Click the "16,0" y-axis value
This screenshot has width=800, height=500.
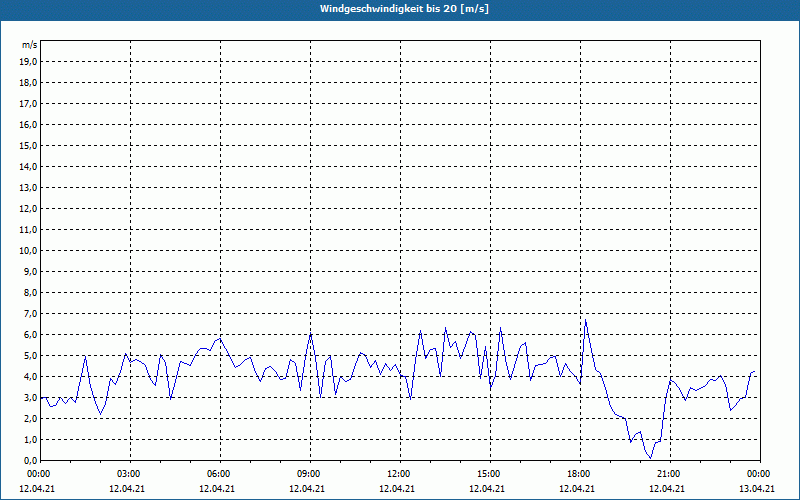click(x=28, y=124)
